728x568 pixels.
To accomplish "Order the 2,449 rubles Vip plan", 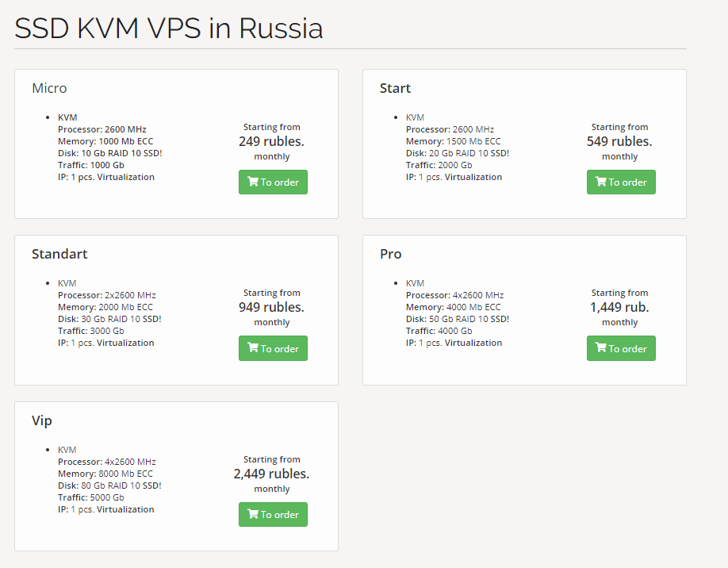I will click(273, 515).
